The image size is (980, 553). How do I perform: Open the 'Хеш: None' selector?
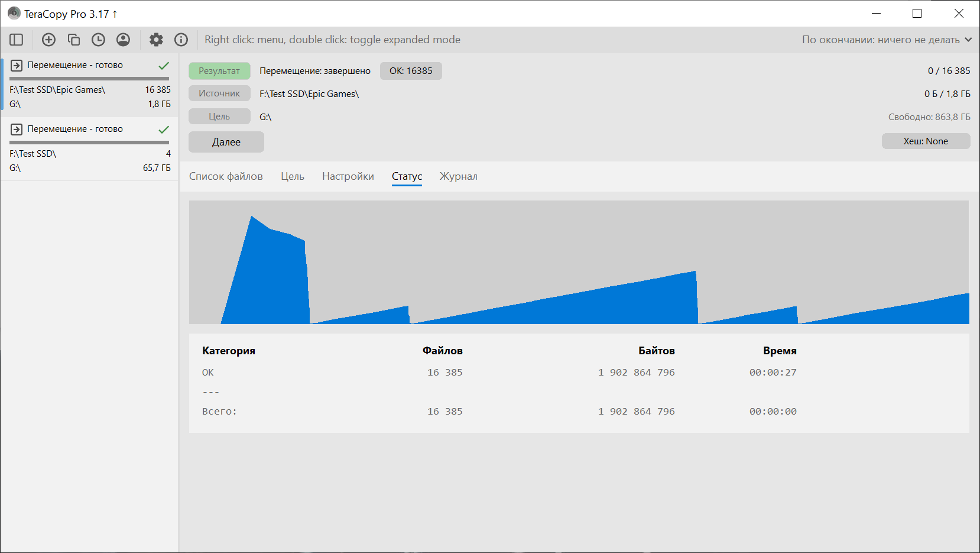click(x=926, y=141)
